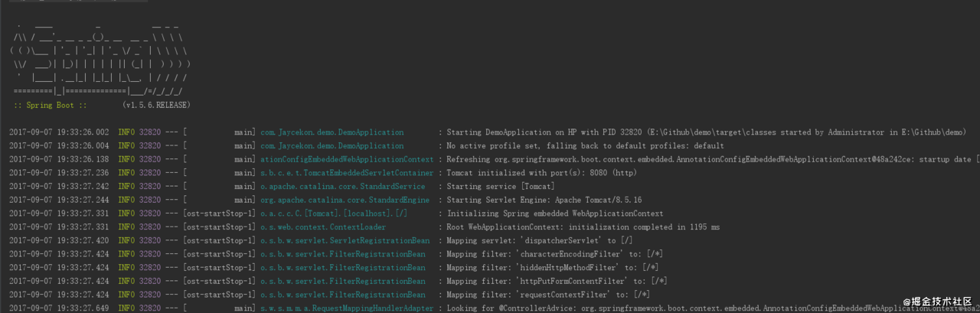Viewport: 980px width, 313px height.
Task: Click logger 's.w.s.m.m.a.RequestMappingHandlerAdapter'
Action: (347, 308)
